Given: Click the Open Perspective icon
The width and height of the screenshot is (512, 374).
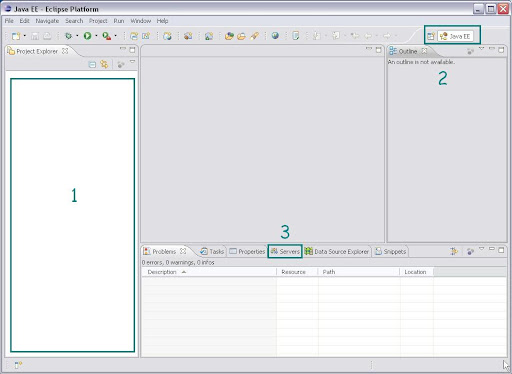Looking at the screenshot, I should [431, 36].
